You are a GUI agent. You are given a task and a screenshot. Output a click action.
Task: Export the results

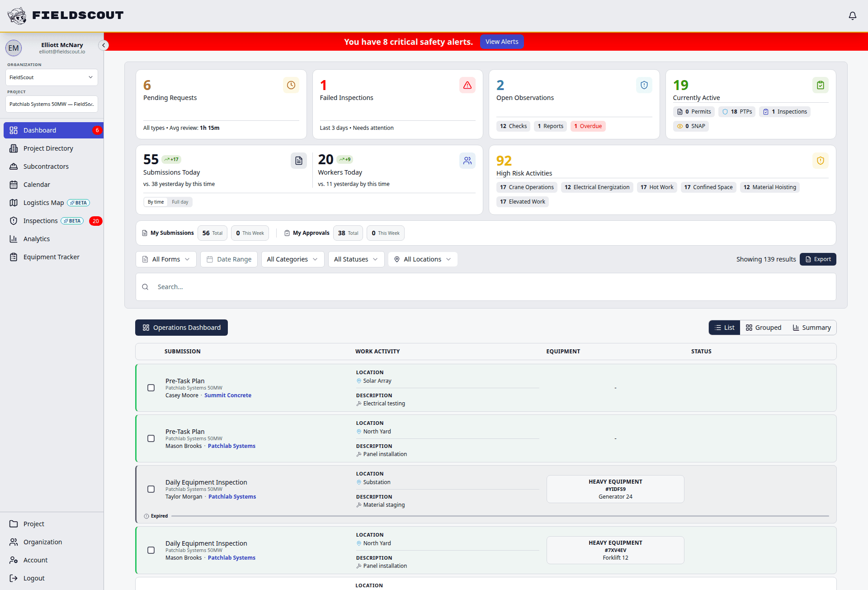pyautogui.click(x=818, y=259)
